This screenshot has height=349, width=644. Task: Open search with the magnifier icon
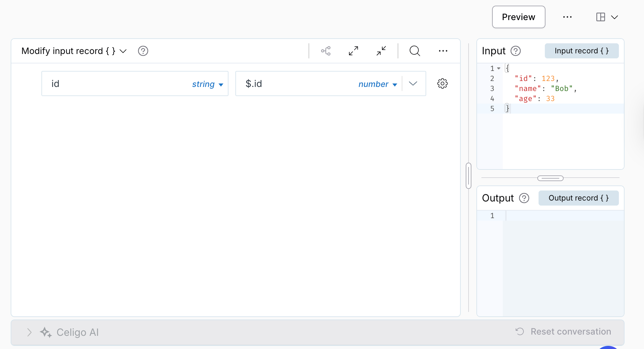415,51
